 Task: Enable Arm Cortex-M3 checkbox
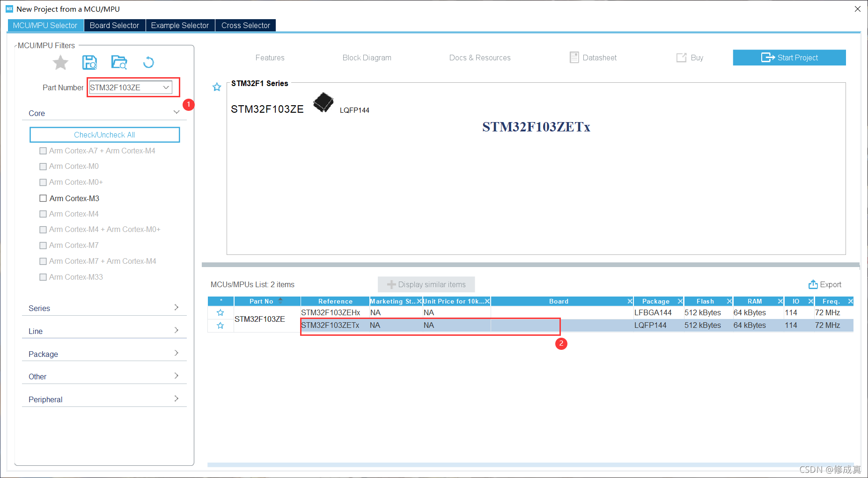tap(43, 198)
